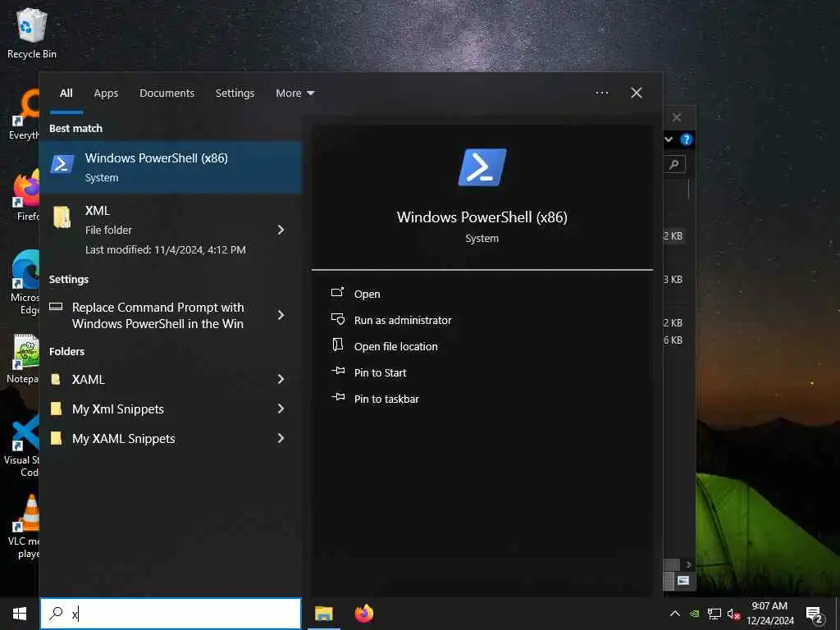The image size is (840, 630).
Task: Open the Recycle Bin desktop icon
Action: [x=32, y=32]
